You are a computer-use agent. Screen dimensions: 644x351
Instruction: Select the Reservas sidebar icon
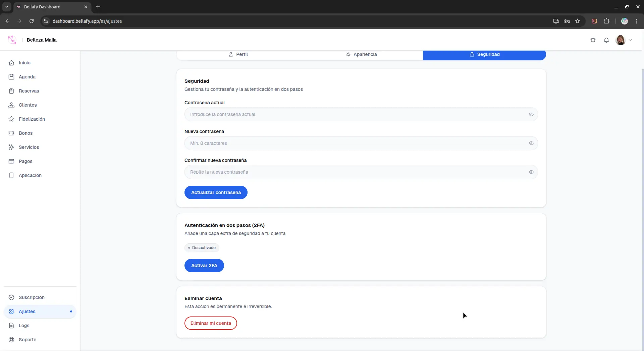(x=11, y=91)
